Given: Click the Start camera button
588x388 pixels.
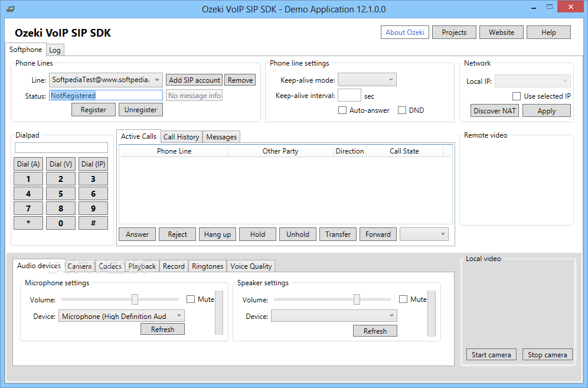Looking at the screenshot, I should tap(491, 354).
